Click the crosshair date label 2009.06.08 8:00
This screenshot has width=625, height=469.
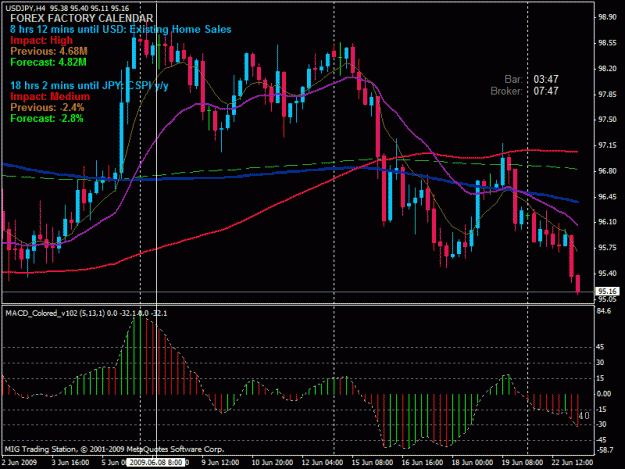(156, 463)
